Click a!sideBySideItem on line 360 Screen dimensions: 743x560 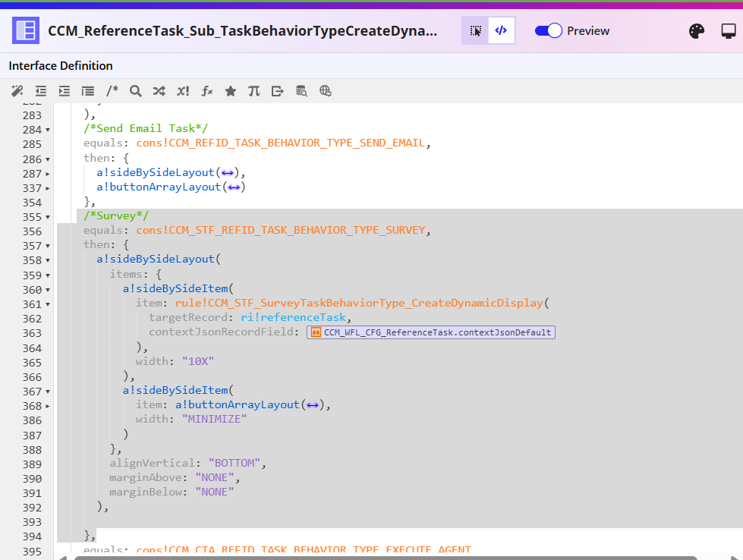point(175,288)
